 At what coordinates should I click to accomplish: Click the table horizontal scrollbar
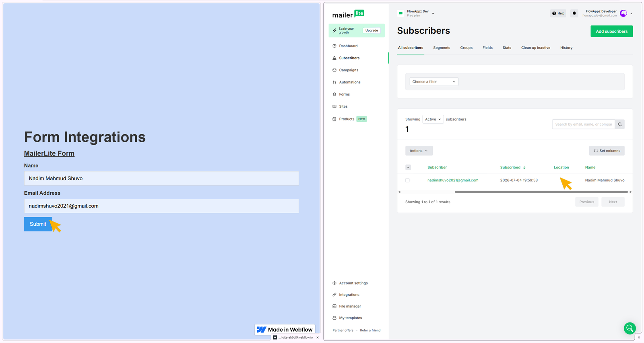tap(541, 192)
